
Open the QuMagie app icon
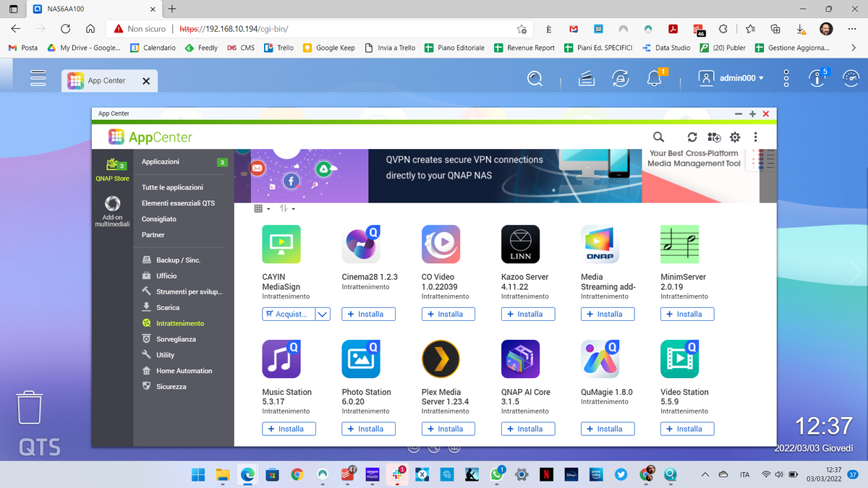(x=600, y=359)
